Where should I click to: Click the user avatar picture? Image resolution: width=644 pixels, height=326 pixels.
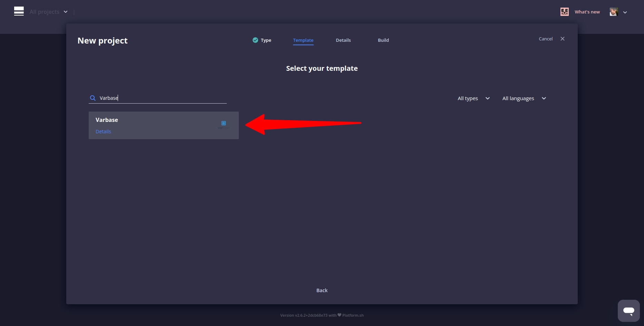pyautogui.click(x=614, y=12)
